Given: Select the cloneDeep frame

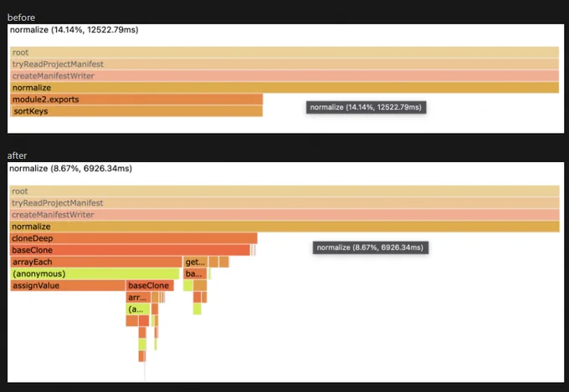Looking at the screenshot, I should (134, 238).
